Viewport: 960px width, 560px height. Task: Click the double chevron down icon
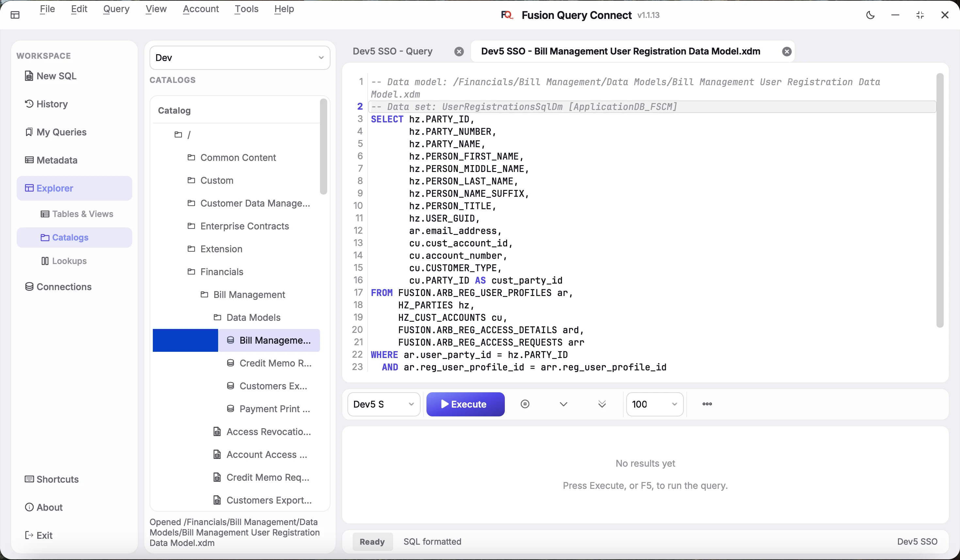pos(602,404)
